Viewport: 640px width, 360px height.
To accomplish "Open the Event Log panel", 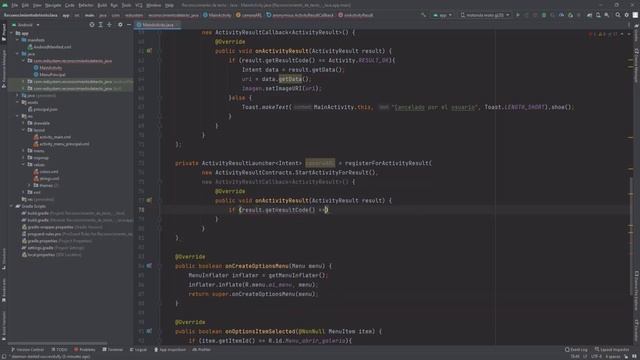I will [576, 350].
